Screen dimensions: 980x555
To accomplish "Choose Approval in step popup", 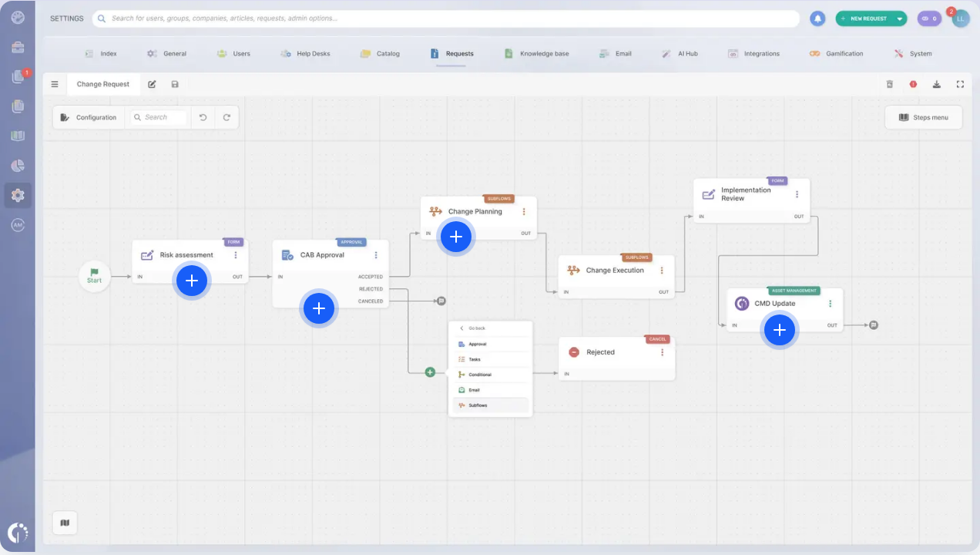I will pyautogui.click(x=491, y=344).
